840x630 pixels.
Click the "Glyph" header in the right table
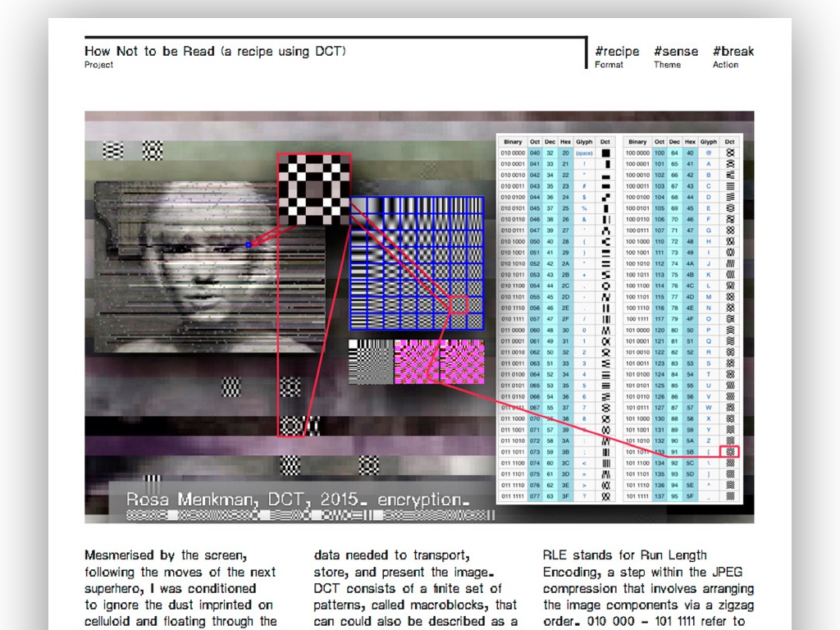click(x=708, y=142)
